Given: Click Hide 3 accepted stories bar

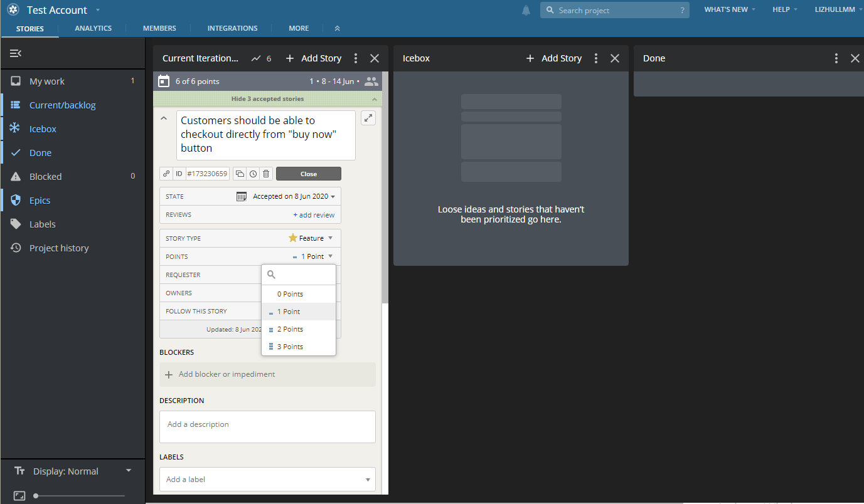Looking at the screenshot, I should point(267,99).
